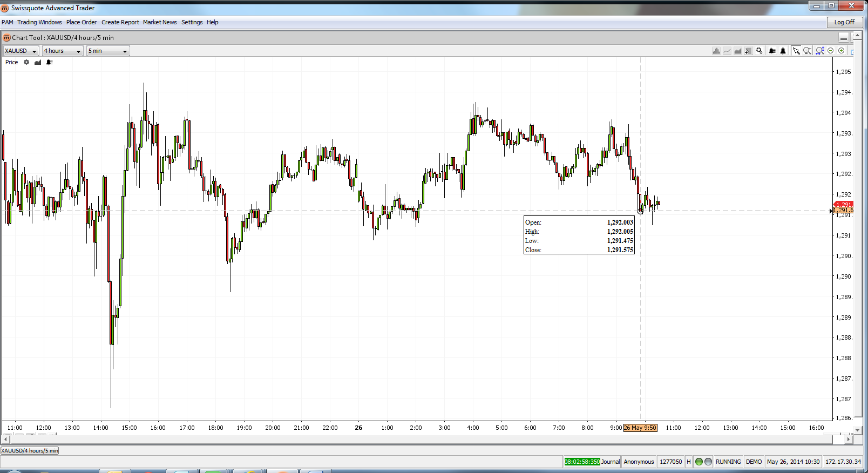Open the Help menu

coord(213,22)
